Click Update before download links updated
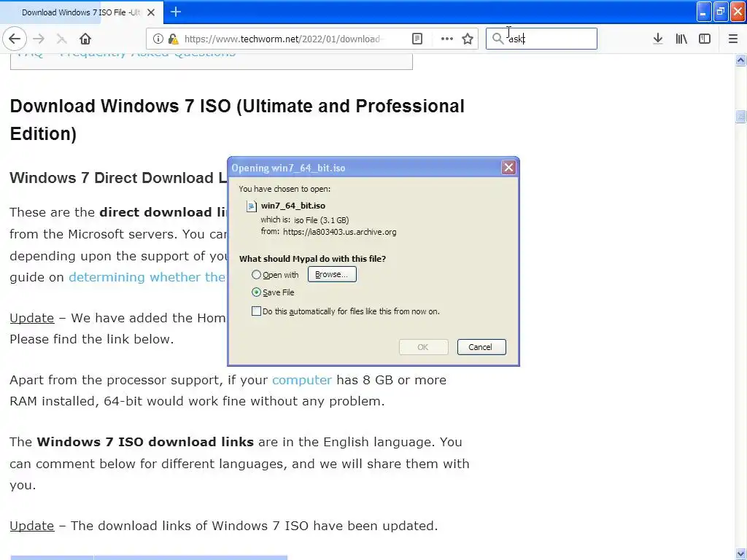 [32, 526]
